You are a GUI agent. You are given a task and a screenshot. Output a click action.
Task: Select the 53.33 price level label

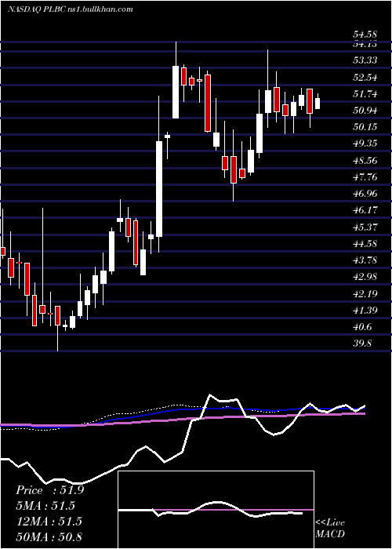coord(365,60)
